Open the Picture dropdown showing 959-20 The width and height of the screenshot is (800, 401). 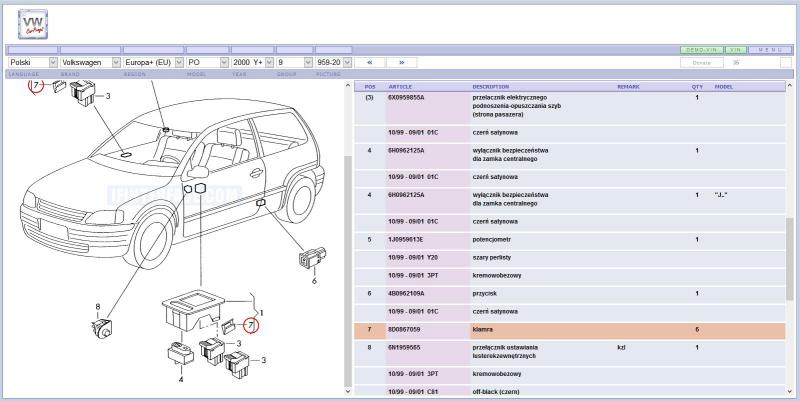[x=333, y=62]
